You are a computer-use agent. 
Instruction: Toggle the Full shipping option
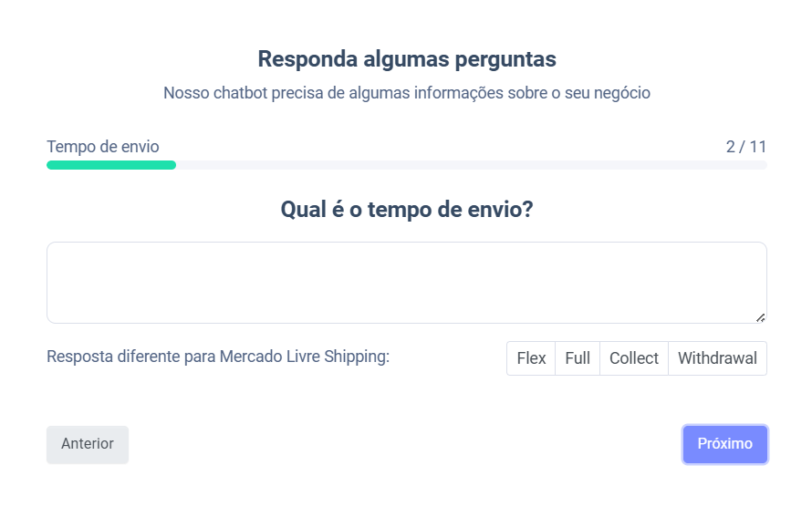(578, 358)
